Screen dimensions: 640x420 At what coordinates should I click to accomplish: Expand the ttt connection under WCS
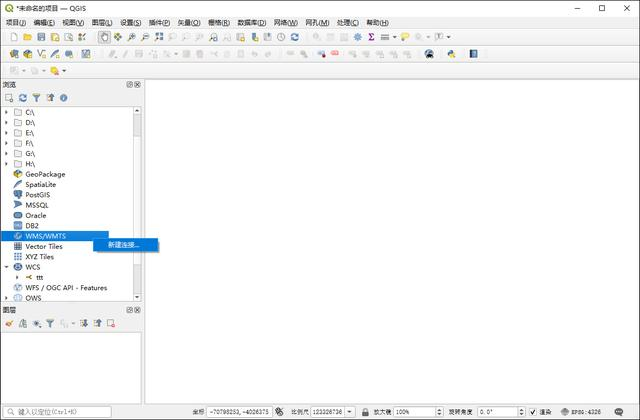(x=17, y=277)
